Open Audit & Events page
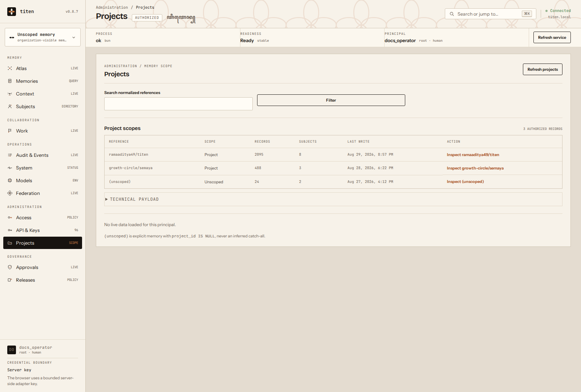581x392 pixels. pos(42,155)
